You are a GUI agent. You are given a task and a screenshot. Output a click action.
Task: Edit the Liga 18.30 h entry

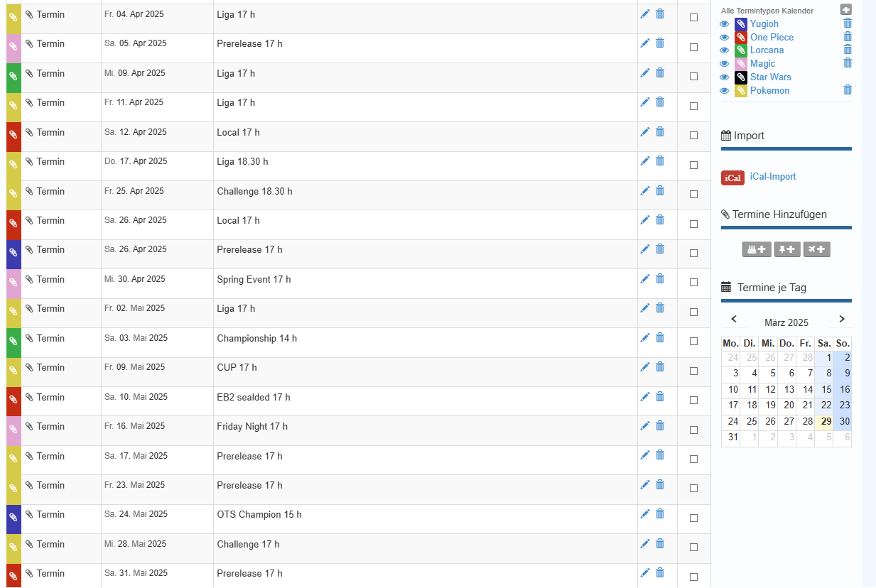[x=645, y=161]
